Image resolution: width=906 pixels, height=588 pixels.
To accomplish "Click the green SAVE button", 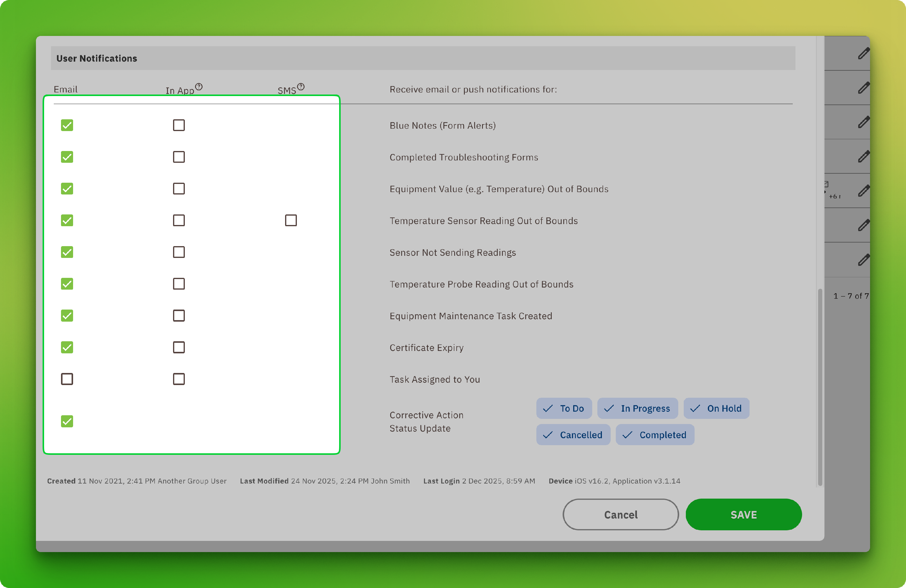I will [744, 515].
